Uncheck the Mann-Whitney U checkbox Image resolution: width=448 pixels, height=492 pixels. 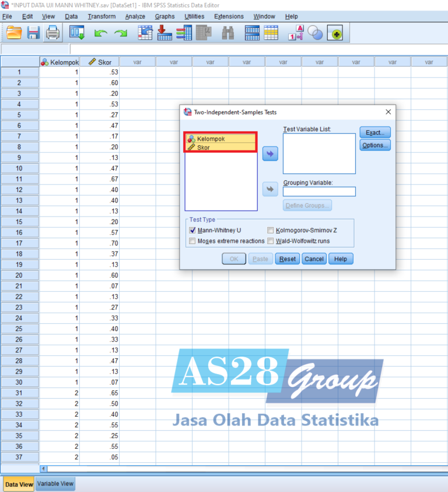[x=192, y=231]
